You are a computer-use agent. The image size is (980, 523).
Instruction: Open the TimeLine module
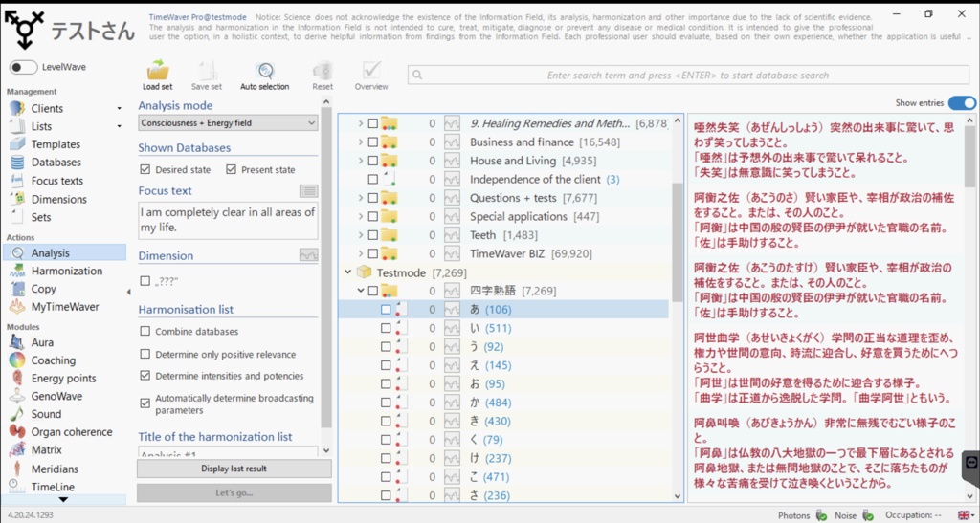click(x=53, y=487)
